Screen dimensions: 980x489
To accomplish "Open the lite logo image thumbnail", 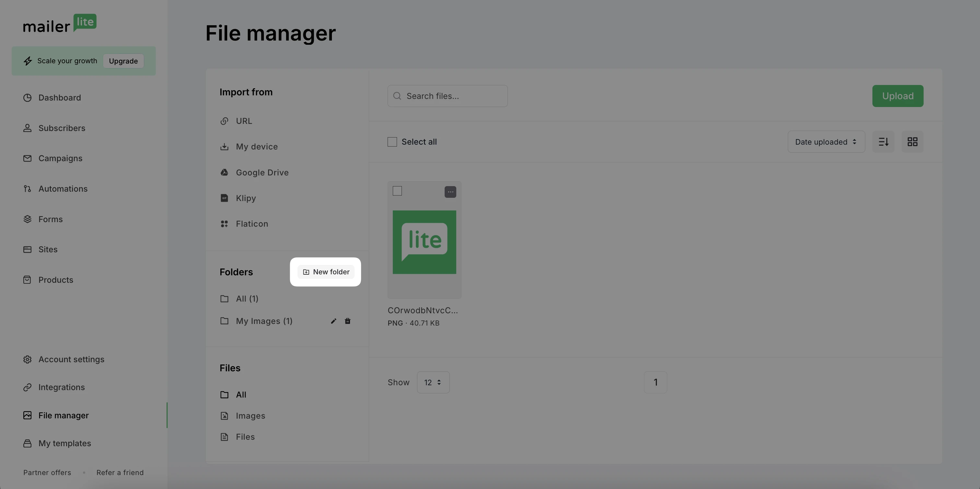I will [x=424, y=243].
